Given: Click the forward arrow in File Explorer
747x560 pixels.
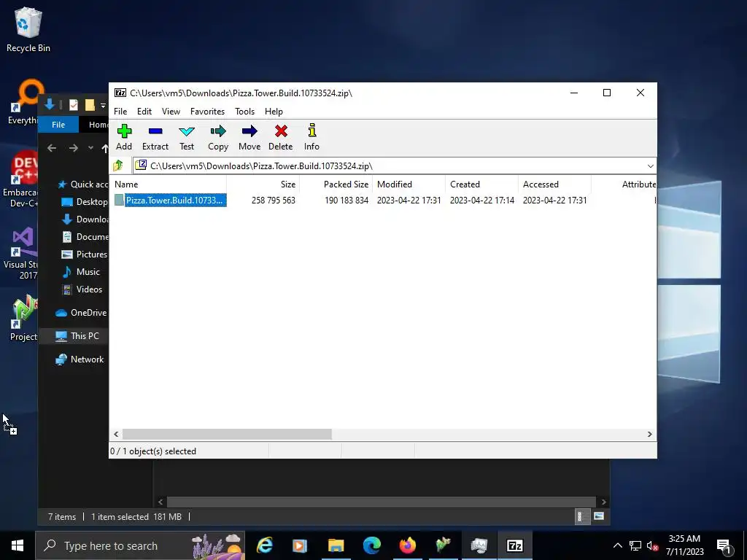Looking at the screenshot, I should 73,148.
